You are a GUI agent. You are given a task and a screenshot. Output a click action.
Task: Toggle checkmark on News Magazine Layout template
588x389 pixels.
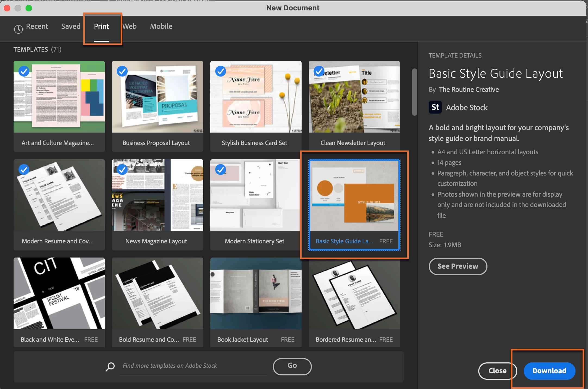coord(122,170)
